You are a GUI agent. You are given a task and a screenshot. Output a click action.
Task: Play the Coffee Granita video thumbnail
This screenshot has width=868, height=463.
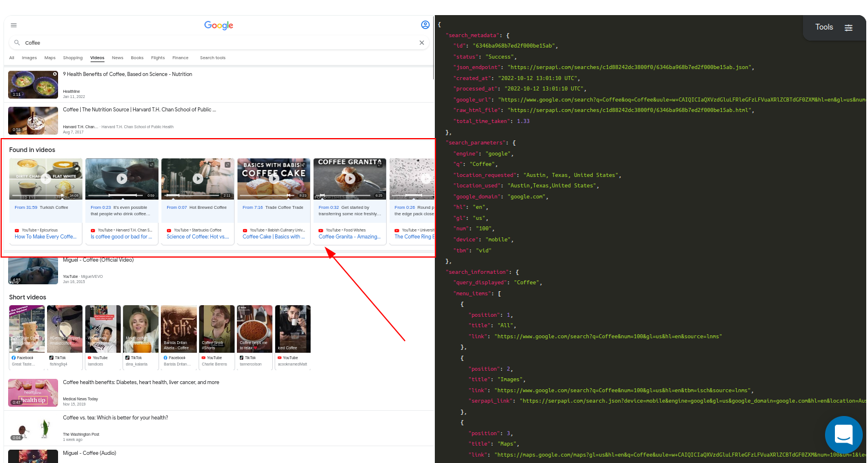click(x=350, y=178)
